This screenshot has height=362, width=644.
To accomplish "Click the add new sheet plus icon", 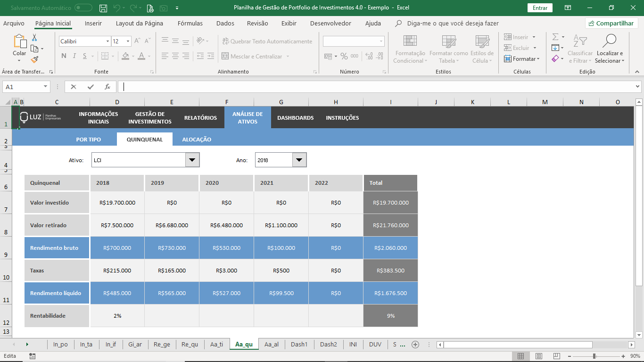I will pos(415,345).
